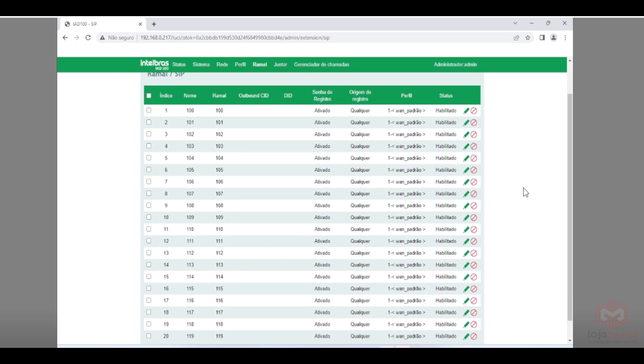Check the box for index 14 row
This screenshot has height=364, width=644.
tap(149, 264)
